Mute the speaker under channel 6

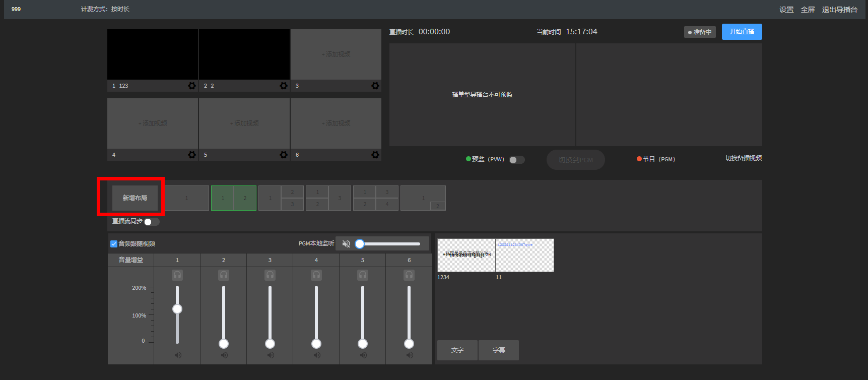pyautogui.click(x=409, y=355)
